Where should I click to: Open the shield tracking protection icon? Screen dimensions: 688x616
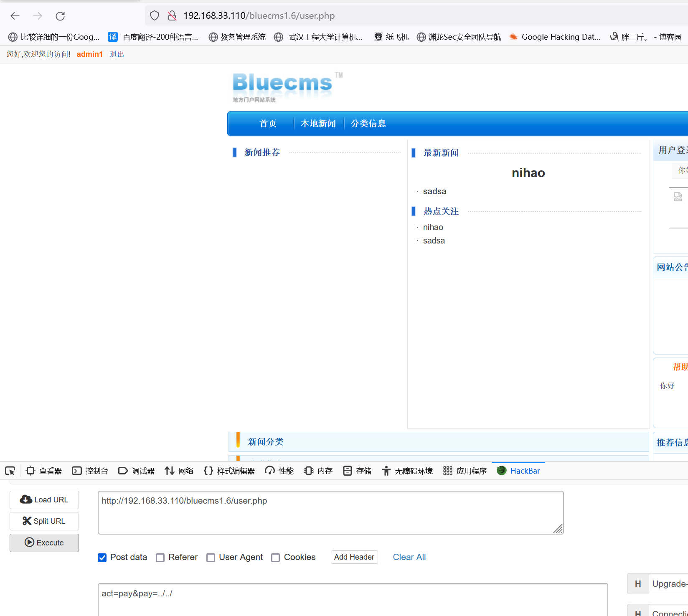point(155,16)
